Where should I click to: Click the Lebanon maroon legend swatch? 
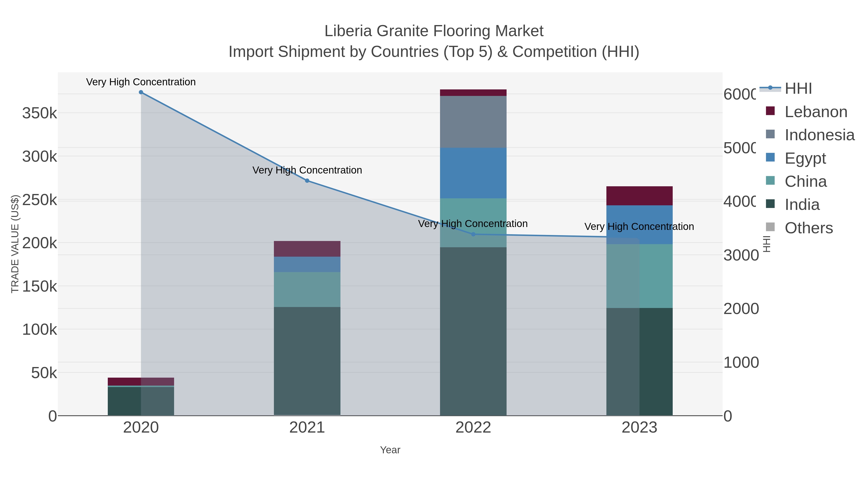(770, 111)
